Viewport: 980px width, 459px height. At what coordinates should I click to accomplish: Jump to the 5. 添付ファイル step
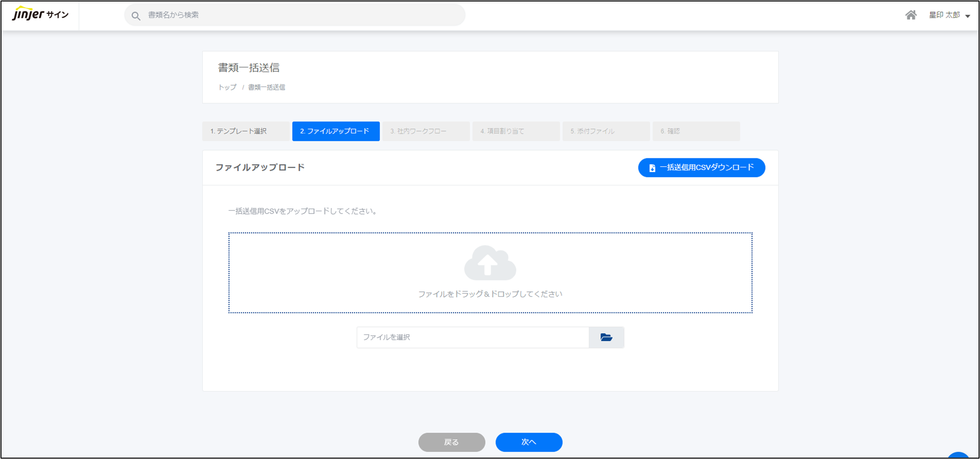click(606, 131)
